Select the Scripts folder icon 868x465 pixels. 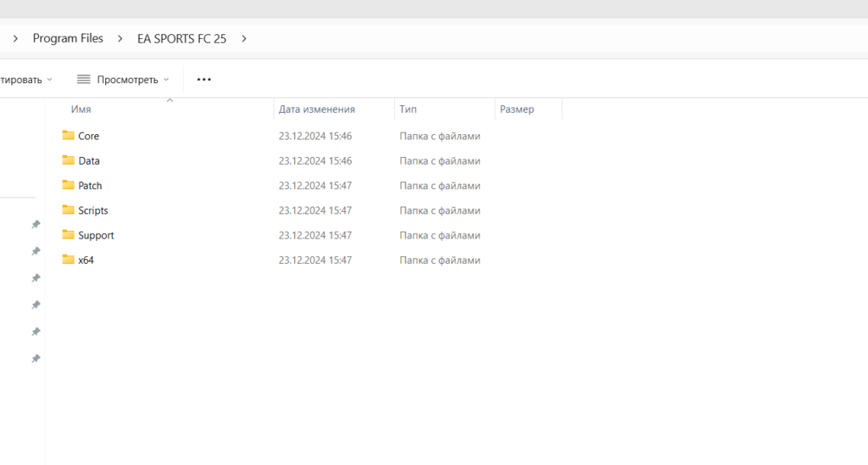click(x=69, y=210)
